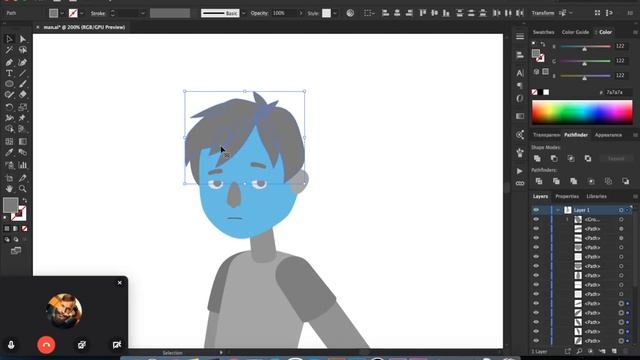Select the Column Graph tool
640x360 pixels.
pyautogui.click(x=22, y=165)
